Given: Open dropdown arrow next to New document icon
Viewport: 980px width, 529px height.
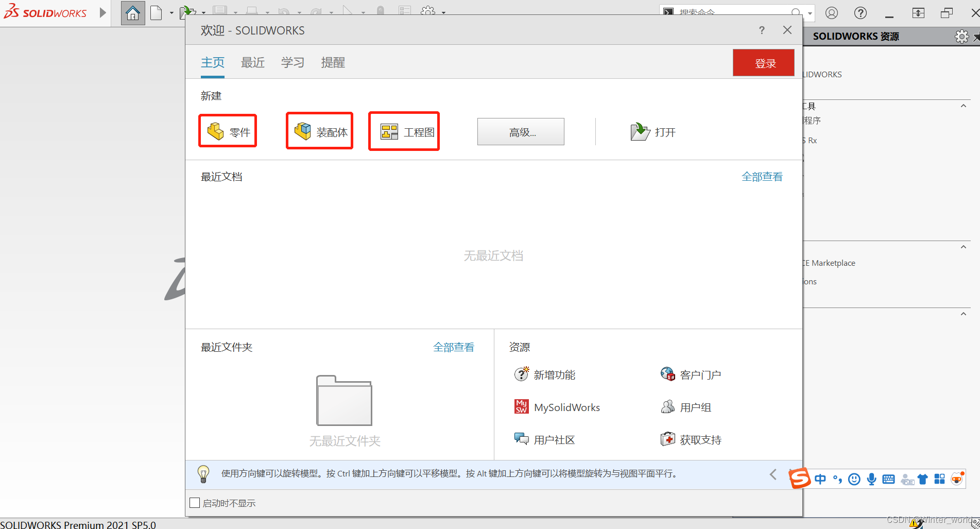Looking at the screenshot, I should pos(171,13).
